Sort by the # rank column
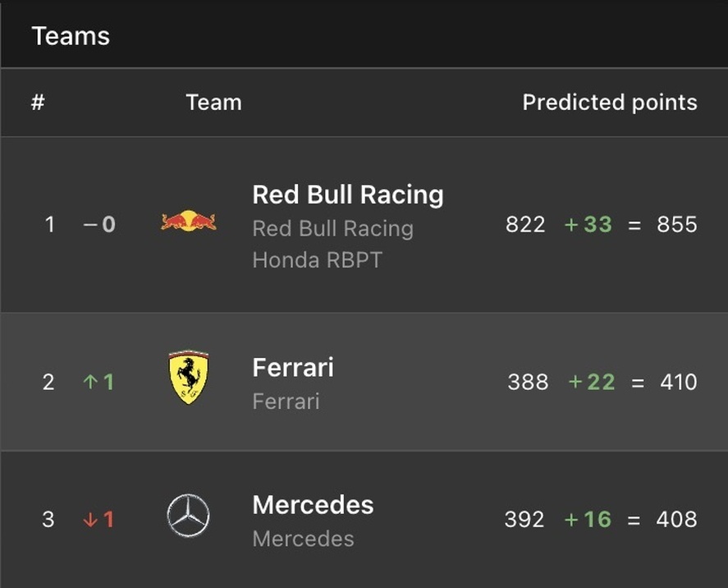Screen dimensions: 728x588 coord(38,102)
